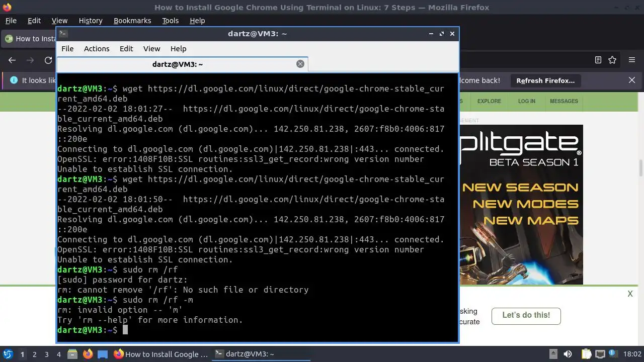
Task: Click the Let's do this! button
Action: tap(526, 316)
